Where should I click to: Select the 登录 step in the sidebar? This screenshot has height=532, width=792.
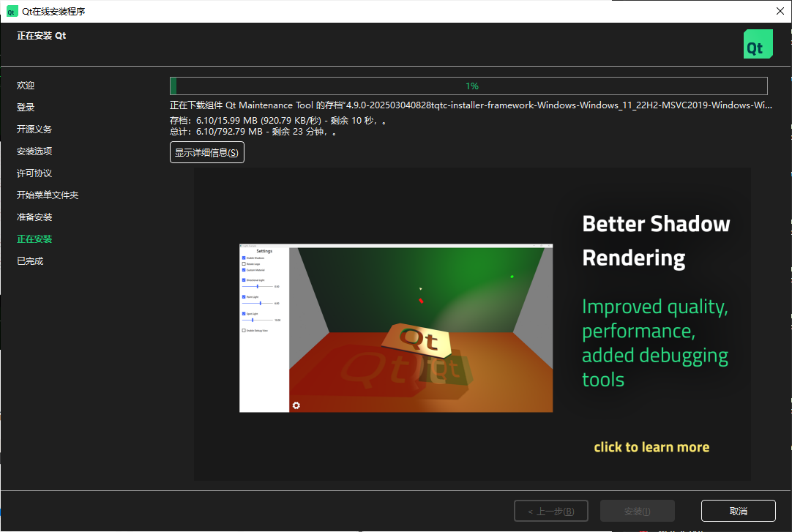(26, 107)
